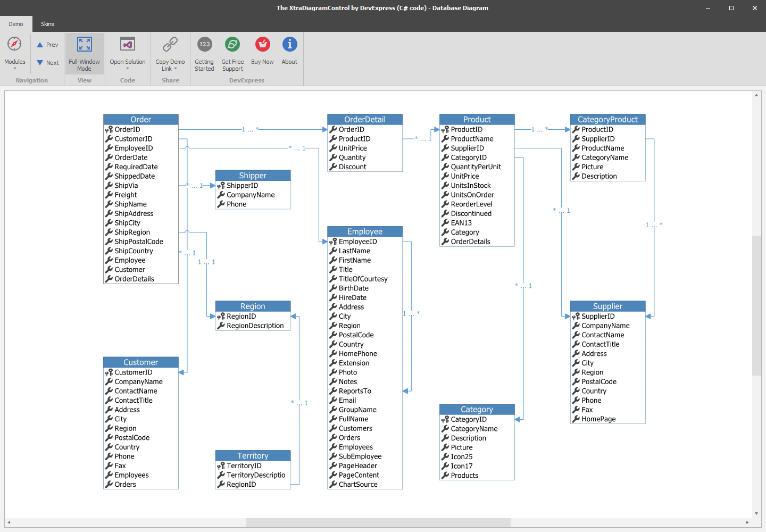
Task: Open the About info icon
Action: tap(289, 44)
